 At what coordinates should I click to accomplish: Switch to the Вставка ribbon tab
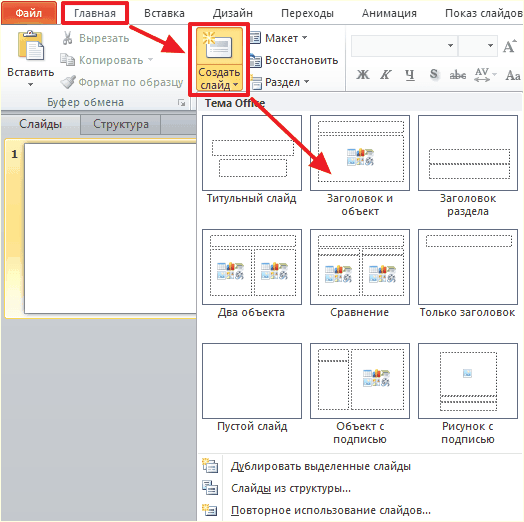pyautogui.click(x=164, y=13)
